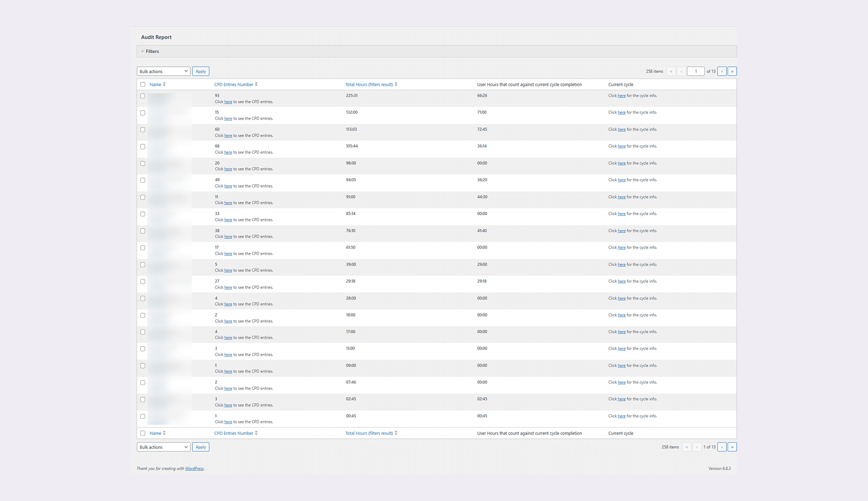The height and width of the screenshot is (501, 868).
Task: Go to next page using bottom pagination arrow
Action: [722, 447]
